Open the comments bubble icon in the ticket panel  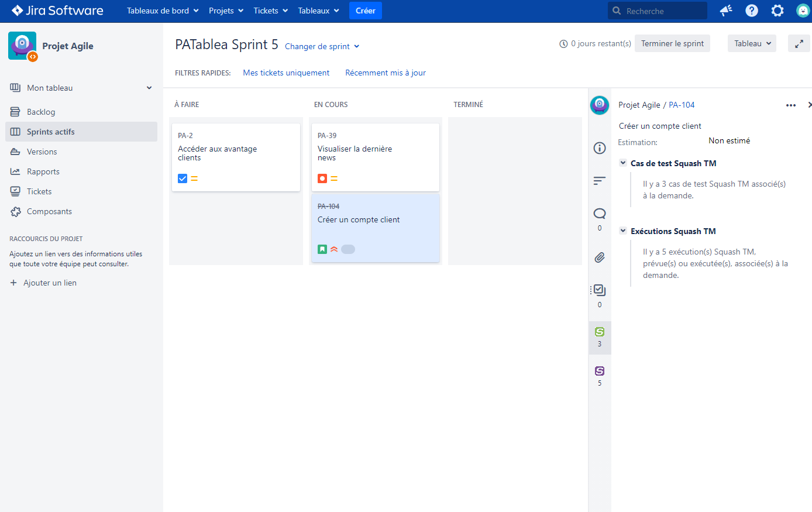[x=600, y=214]
